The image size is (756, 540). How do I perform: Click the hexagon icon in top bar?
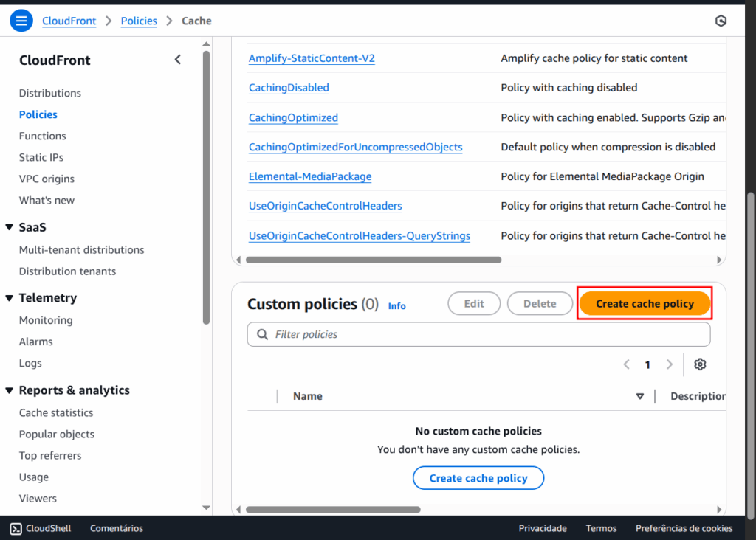[721, 21]
